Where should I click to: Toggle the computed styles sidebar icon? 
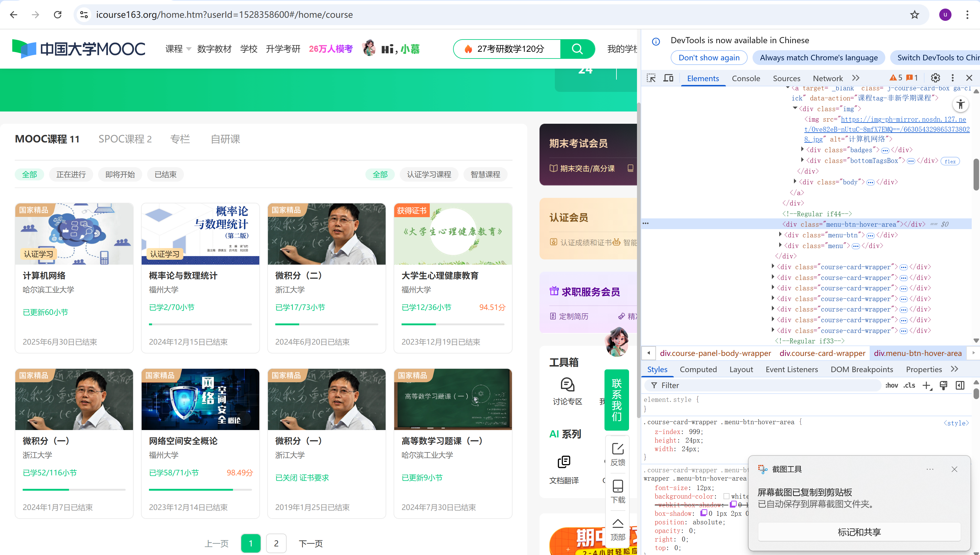(x=960, y=385)
